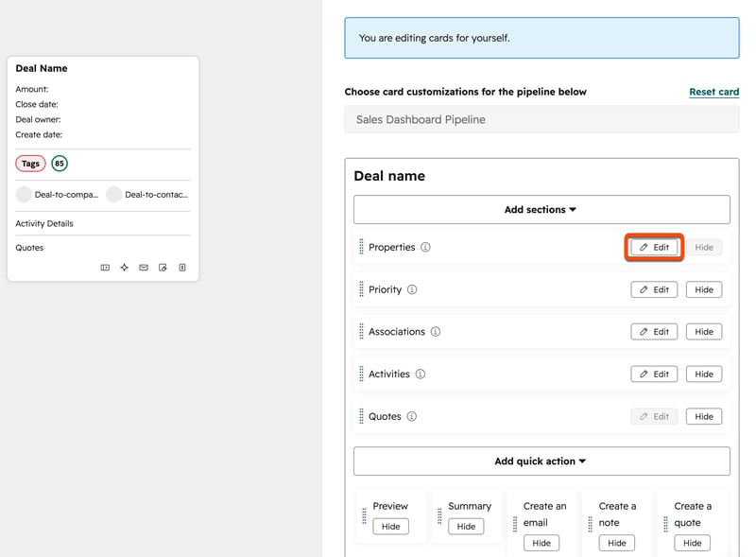
Task: Click the summary sparkle icon on deal card
Action: [125, 268]
